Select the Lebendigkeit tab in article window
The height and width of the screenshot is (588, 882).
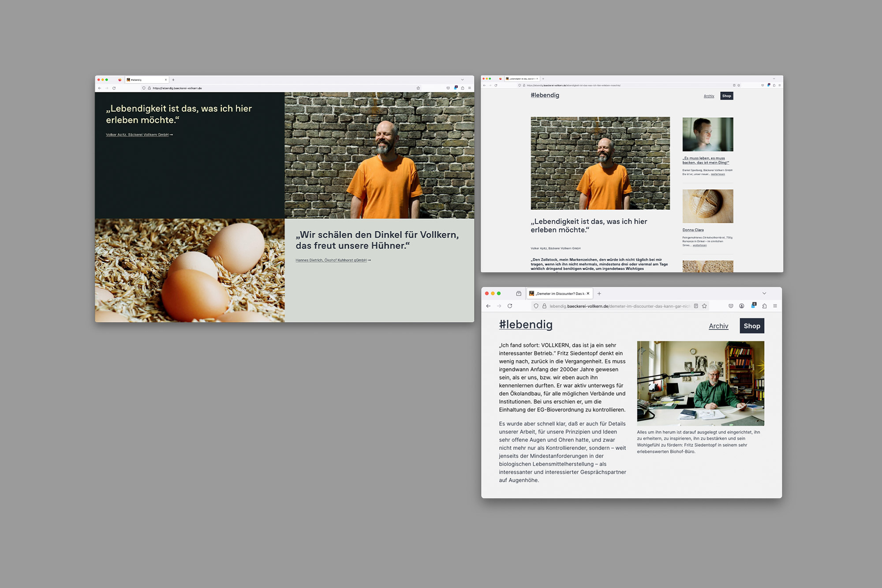click(x=522, y=79)
